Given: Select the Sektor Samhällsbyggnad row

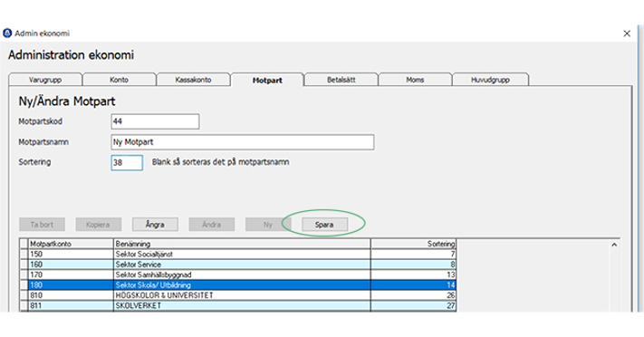Looking at the screenshot, I should pos(238,274).
